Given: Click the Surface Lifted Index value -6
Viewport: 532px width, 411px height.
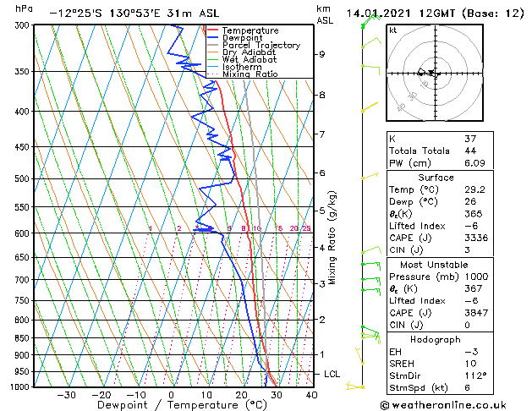Looking at the screenshot, I should (x=471, y=226).
